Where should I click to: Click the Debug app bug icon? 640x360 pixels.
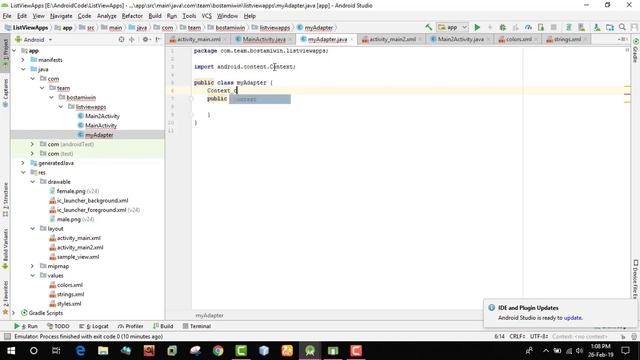(x=502, y=27)
